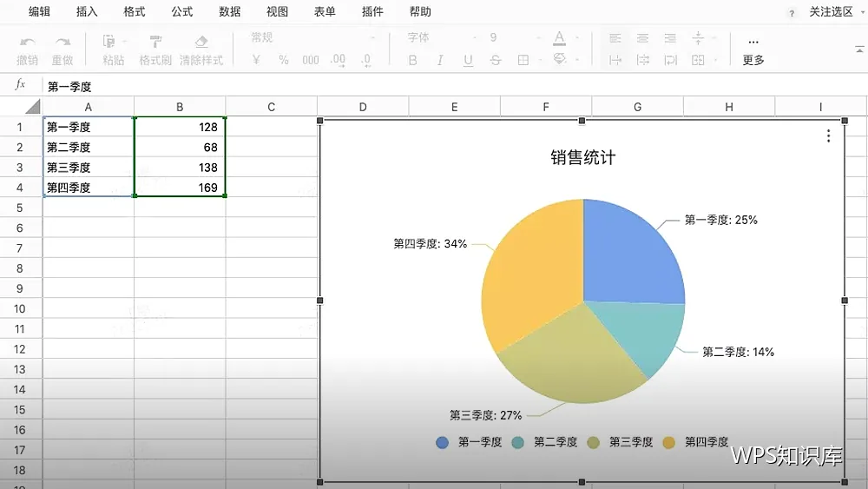Open the 帮助 menu

[420, 11]
